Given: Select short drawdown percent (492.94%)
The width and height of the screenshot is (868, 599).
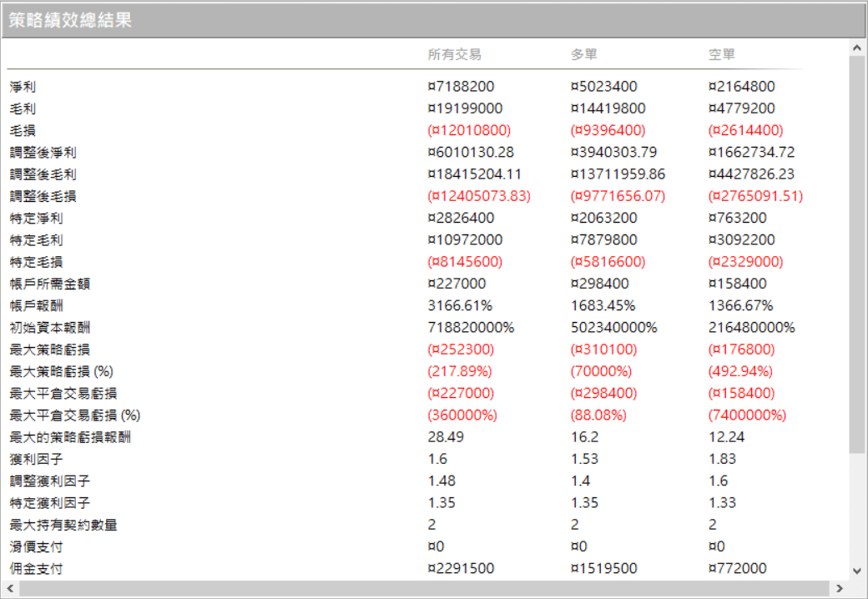Looking at the screenshot, I should [x=740, y=372].
